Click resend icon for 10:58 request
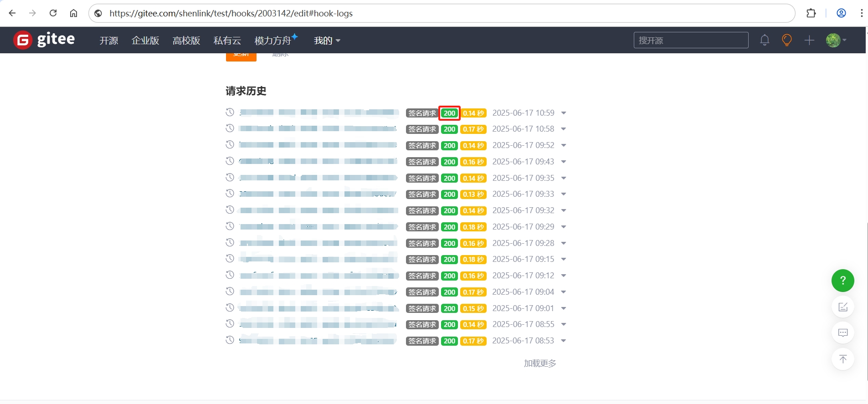The width and height of the screenshot is (868, 404). (230, 128)
